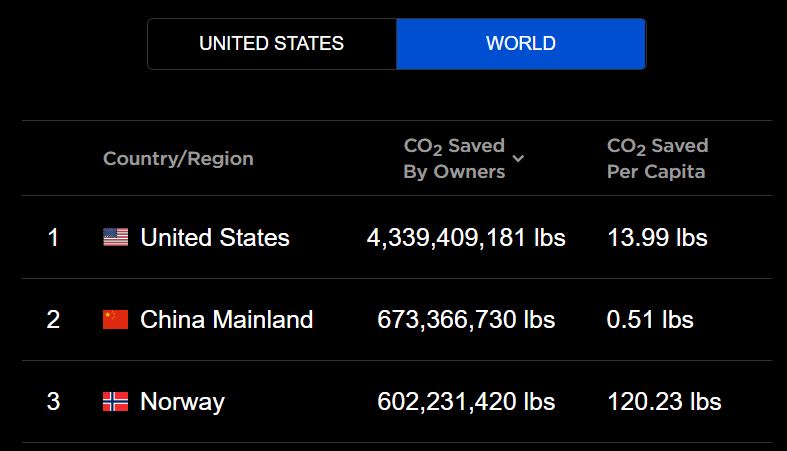Open the United States row name
The height and width of the screenshot is (451, 787).
coord(215,237)
